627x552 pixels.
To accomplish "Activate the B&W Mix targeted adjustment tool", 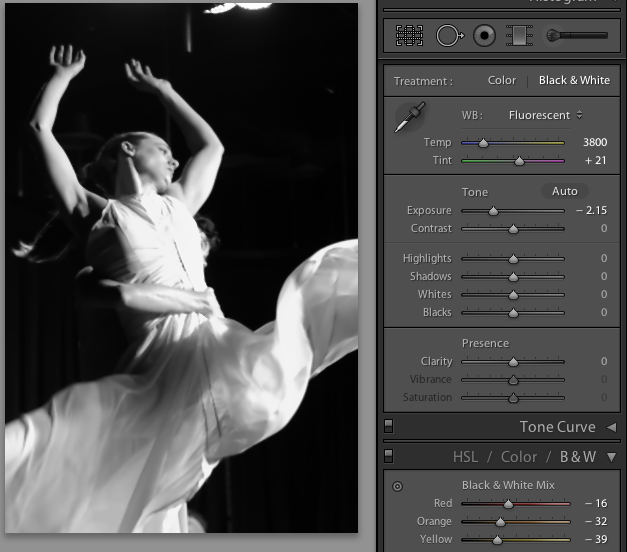I will click(397, 486).
